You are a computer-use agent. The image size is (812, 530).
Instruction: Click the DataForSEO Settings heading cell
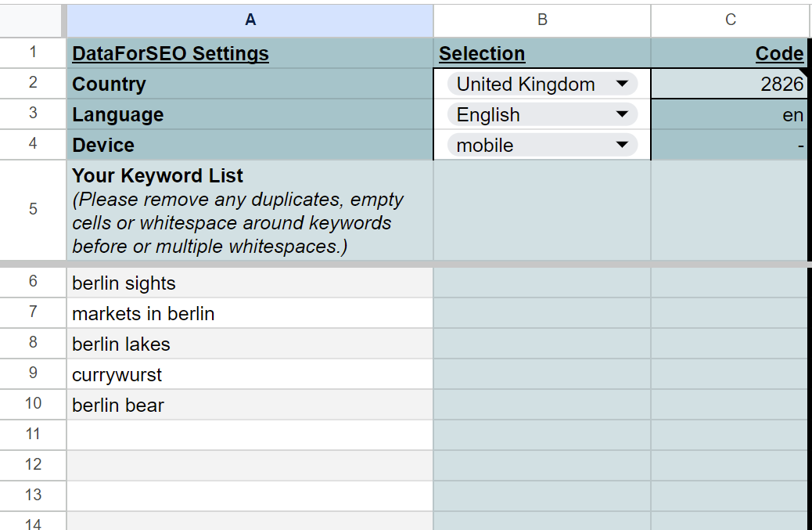coord(250,53)
